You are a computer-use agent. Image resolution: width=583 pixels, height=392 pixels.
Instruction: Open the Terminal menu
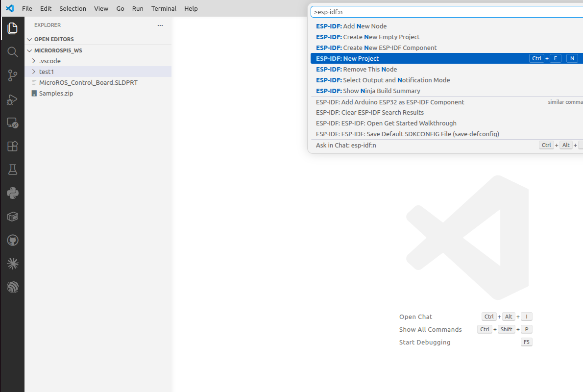click(x=164, y=8)
